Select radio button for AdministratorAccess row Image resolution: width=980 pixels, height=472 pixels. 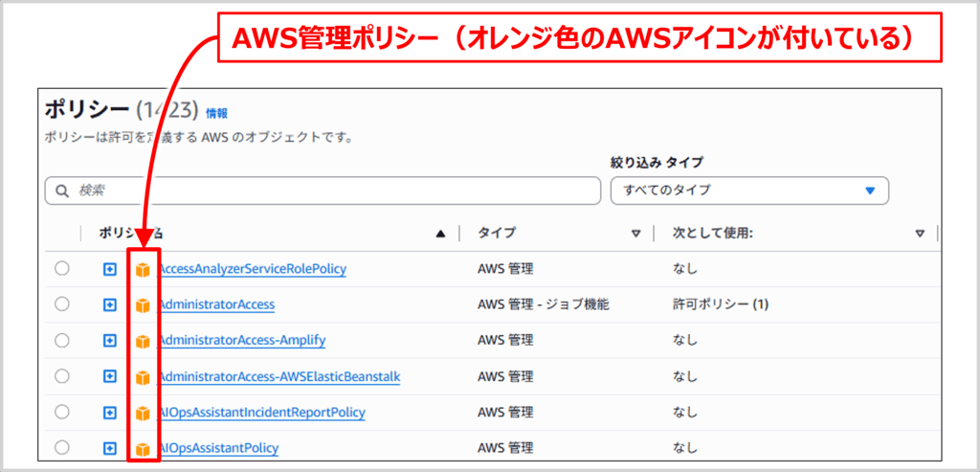pyautogui.click(x=62, y=304)
